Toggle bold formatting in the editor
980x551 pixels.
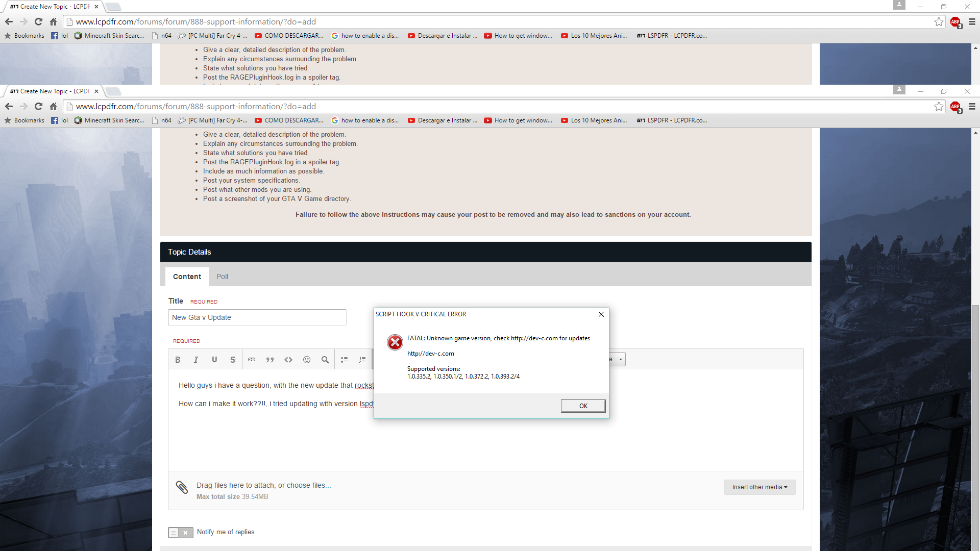178,360
